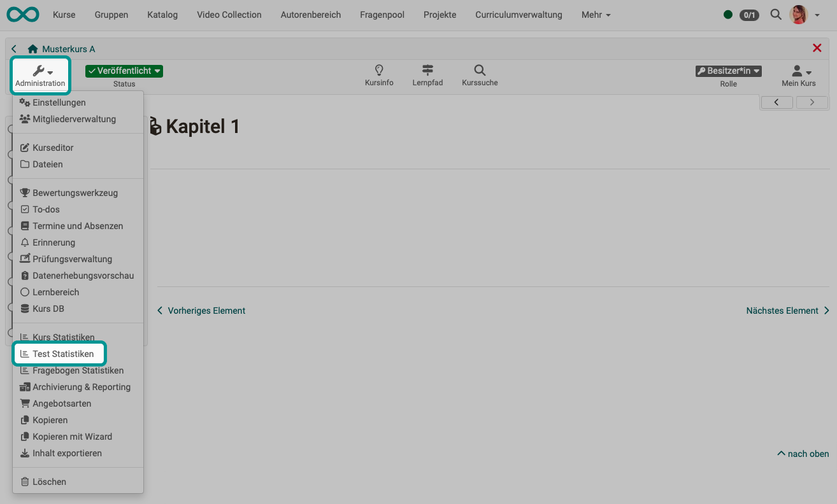Select Test Statistiken from the menu
Screen dimensions: 837x504
click(62, 354)
